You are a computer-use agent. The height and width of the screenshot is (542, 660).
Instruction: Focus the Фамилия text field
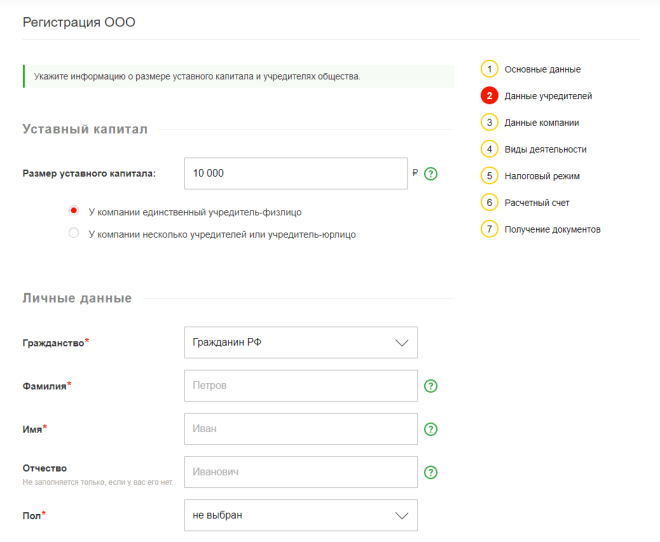300,386
